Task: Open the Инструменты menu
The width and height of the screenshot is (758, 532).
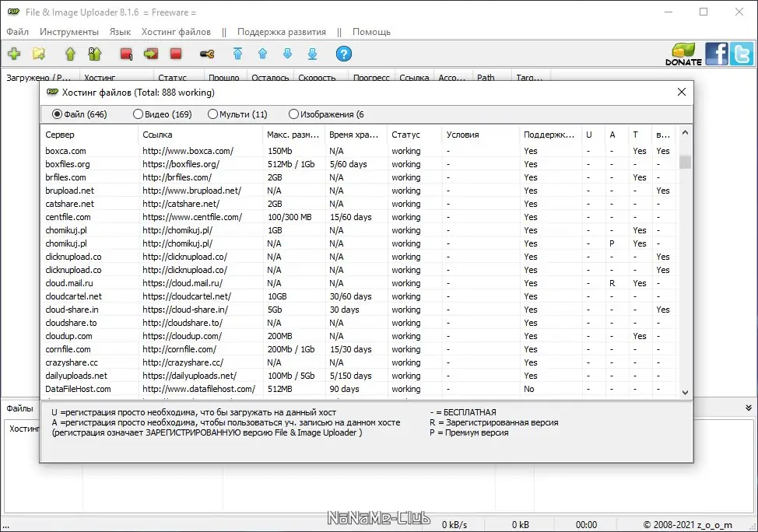Action: [69, 32]
